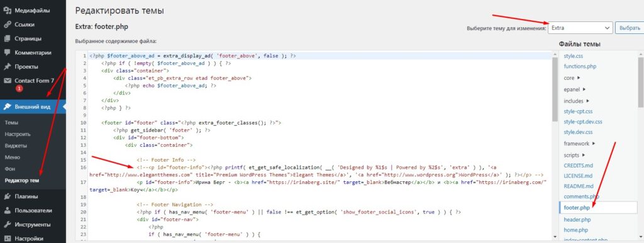644x243 pixels.
Task: Open the Редактор тем submenu item
Action: (22, 181)
